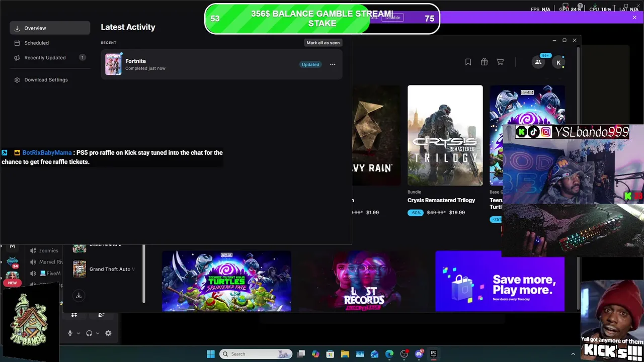644x362 pixels.
Task: Click the Grand Theft Auto V cover icon
Action: coord(79,269)
